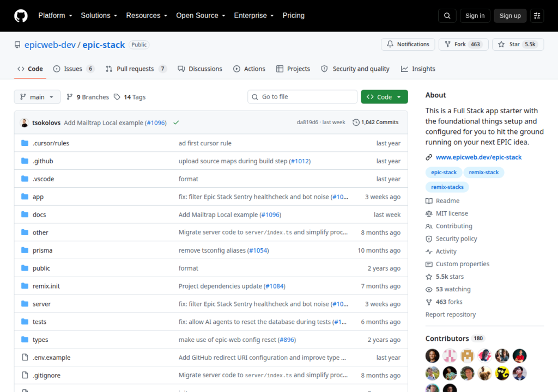Screen dimensions: 558x392
Task: Open the Actions tab
Action: pyautogui.click(x=249, y=69)
